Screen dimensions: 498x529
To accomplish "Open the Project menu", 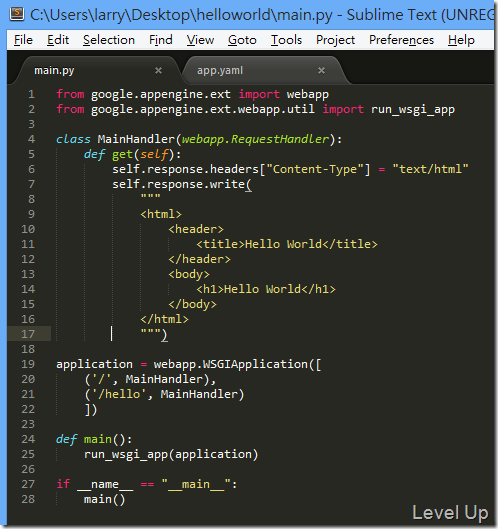I will click(x=335, y=40).
